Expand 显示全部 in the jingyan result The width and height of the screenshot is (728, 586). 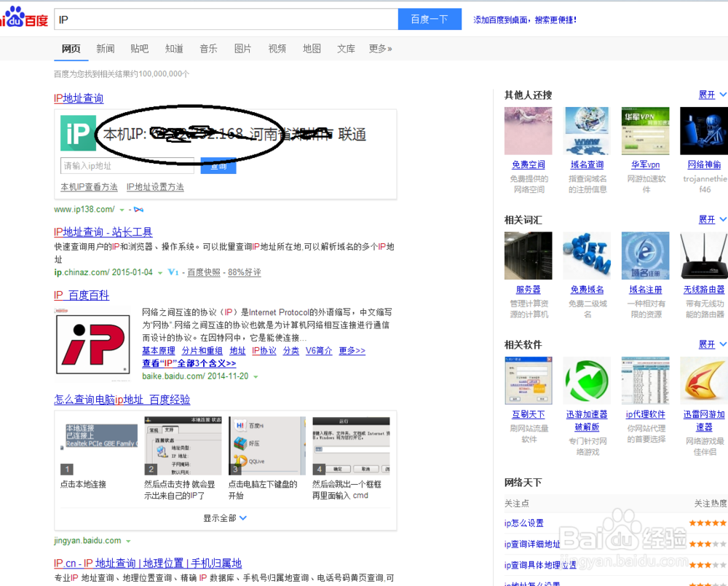225,518
